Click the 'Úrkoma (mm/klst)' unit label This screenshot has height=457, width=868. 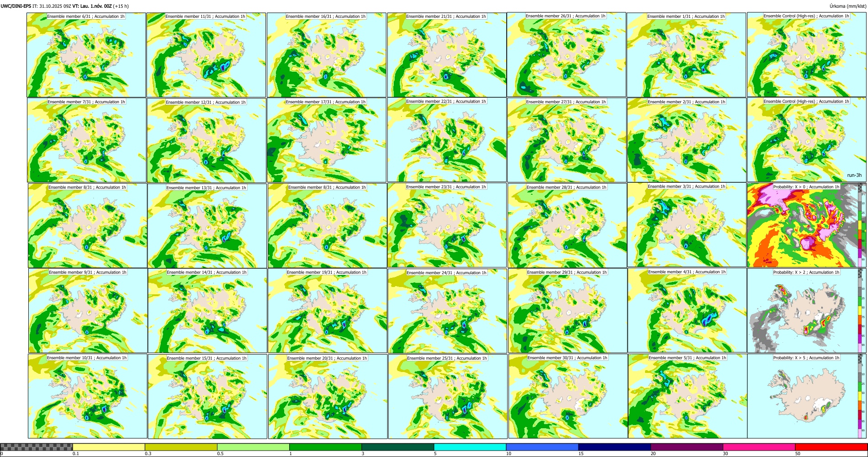pos(847,6)
